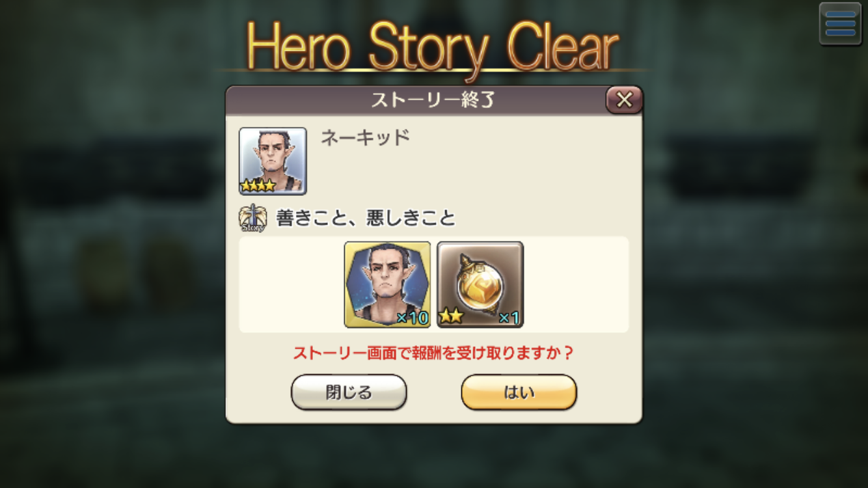Select the golden orb reward ×1
The width and height of the screenshot is (868, 488).
pos(480,284)
